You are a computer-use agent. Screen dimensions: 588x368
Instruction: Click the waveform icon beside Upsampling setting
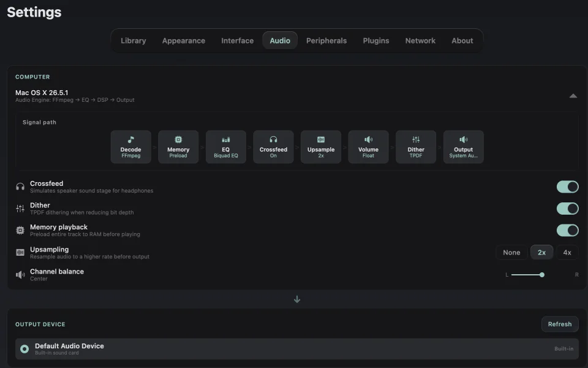click(20, 252)
